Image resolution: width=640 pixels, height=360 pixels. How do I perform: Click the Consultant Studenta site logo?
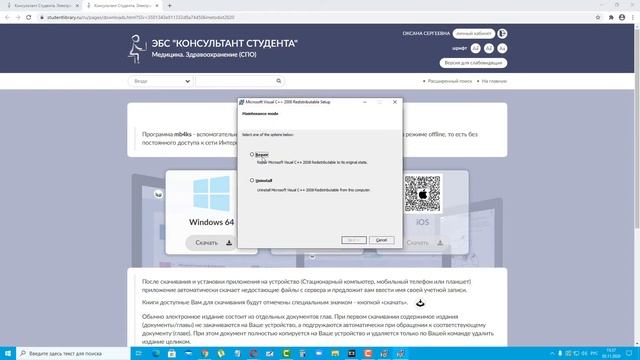[138, 49]
